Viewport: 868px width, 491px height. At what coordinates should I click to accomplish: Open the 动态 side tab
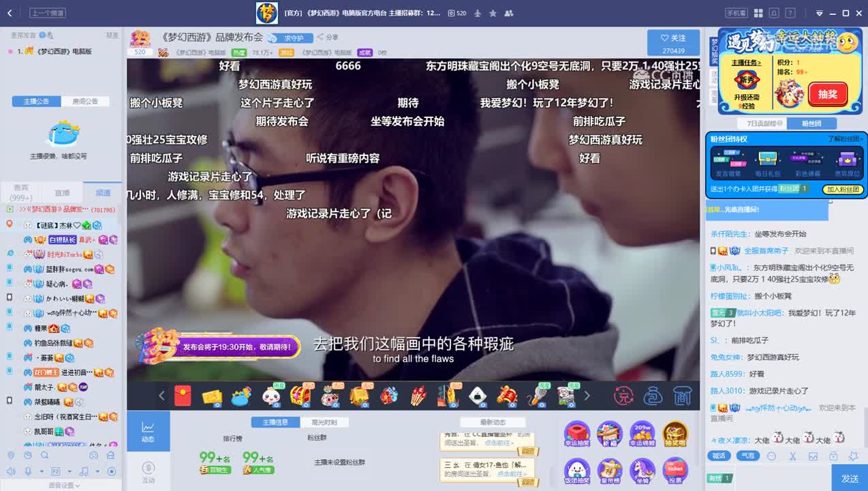point(148,431)
